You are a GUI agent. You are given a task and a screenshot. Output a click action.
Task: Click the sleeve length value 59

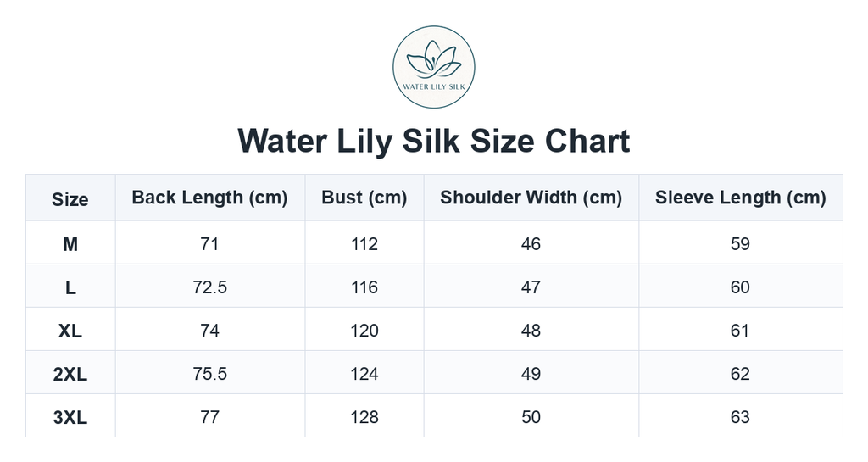(x=741, y=243)
